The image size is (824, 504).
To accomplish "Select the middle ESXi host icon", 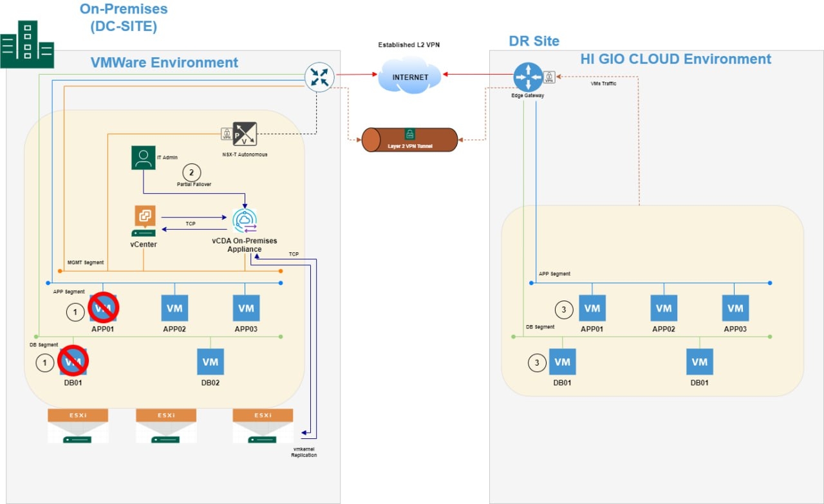I will pos(166,425).
